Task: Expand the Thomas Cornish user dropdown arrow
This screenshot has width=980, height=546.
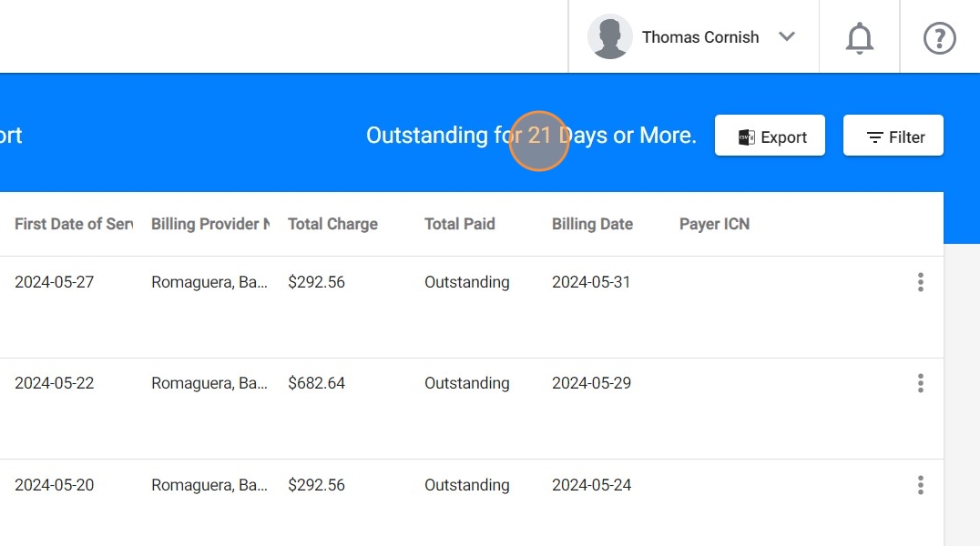Action: [x=787, y=37]
